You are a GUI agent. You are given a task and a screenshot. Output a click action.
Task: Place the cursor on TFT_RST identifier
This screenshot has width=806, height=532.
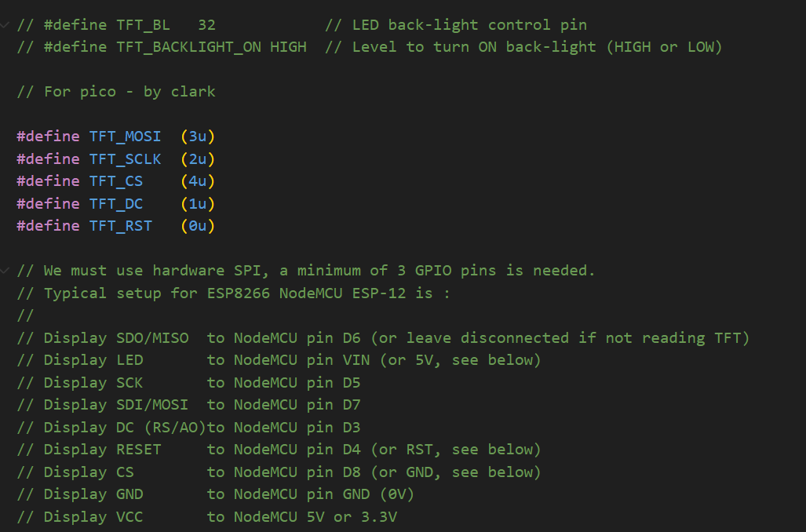click(121, 226)
